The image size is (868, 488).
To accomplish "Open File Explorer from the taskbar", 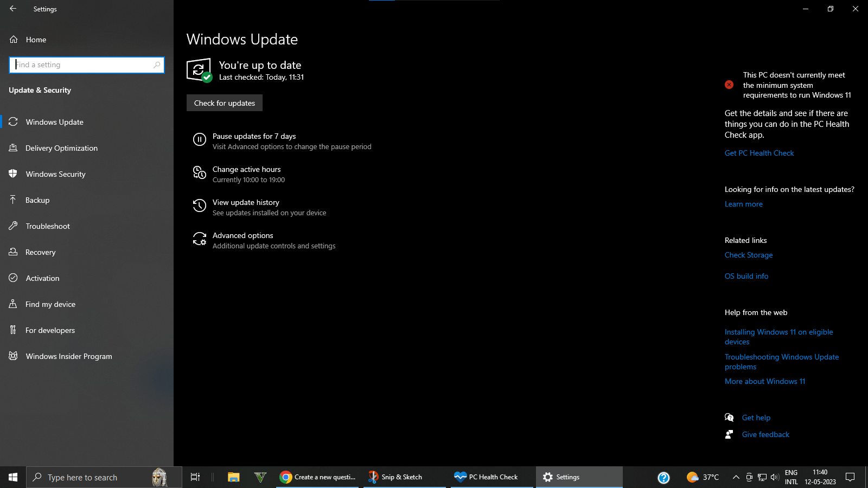I will (x=234, y=477).
